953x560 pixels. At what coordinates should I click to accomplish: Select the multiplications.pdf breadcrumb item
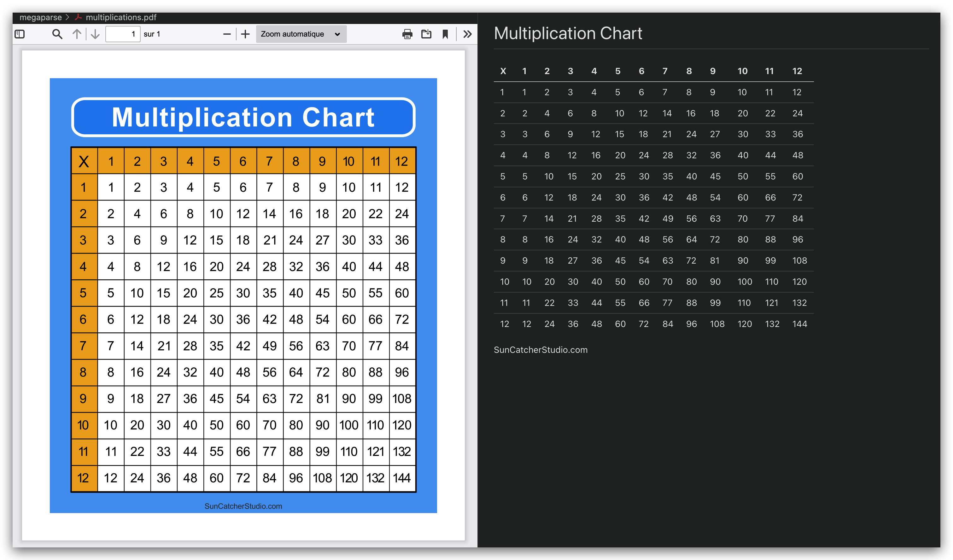point(121,17)
